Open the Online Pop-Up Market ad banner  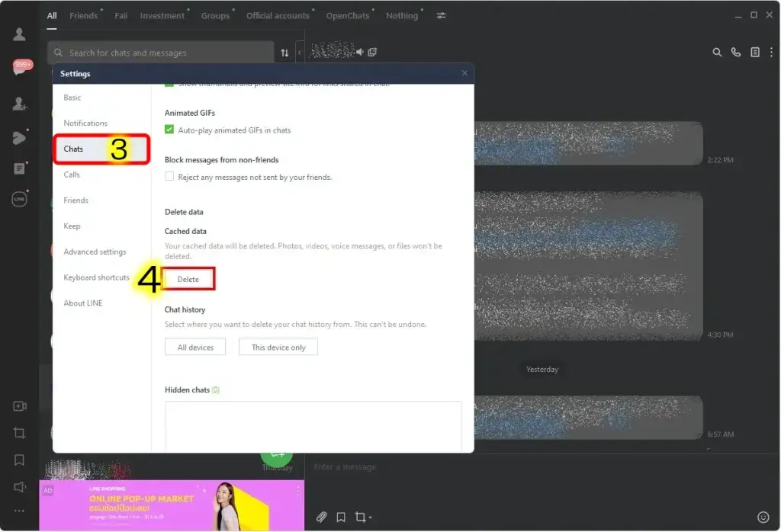pos(172,505)
